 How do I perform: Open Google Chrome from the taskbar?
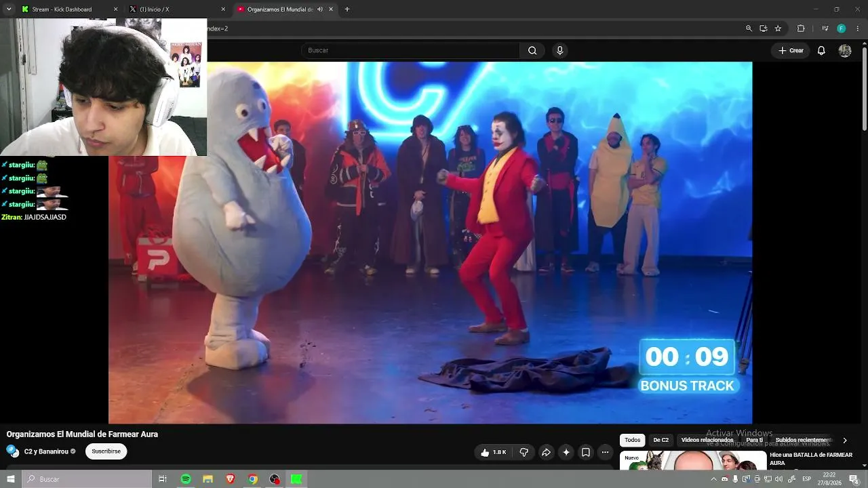pos(252,479)
